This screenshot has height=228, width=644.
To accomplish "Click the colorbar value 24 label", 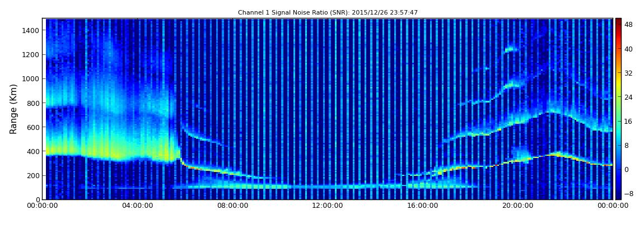I will (x=628, y=97).
